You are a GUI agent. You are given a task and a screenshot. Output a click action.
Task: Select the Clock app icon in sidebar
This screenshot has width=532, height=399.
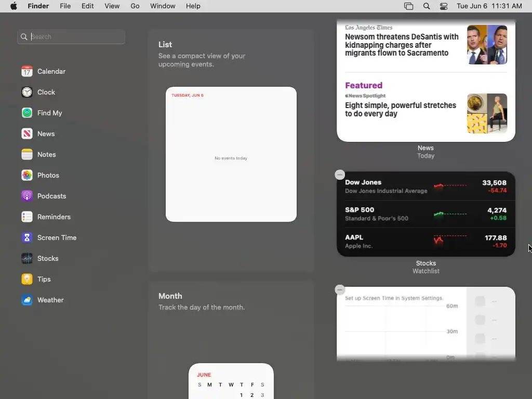[x=27, y=92]
